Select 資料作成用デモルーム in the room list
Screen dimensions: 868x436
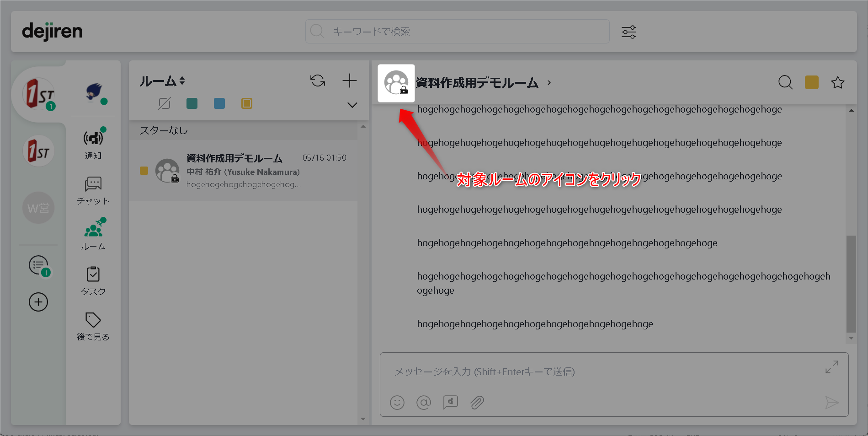(x=243, y=171)
